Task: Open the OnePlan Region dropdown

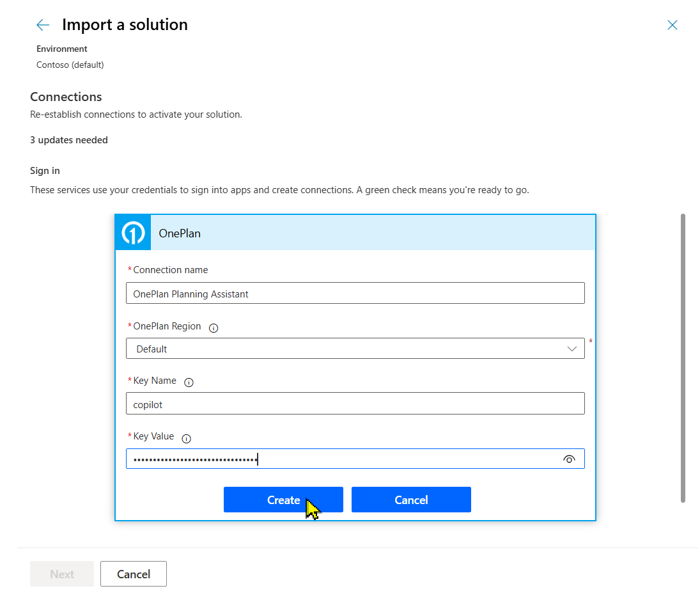Action: (x=355, y=349)
